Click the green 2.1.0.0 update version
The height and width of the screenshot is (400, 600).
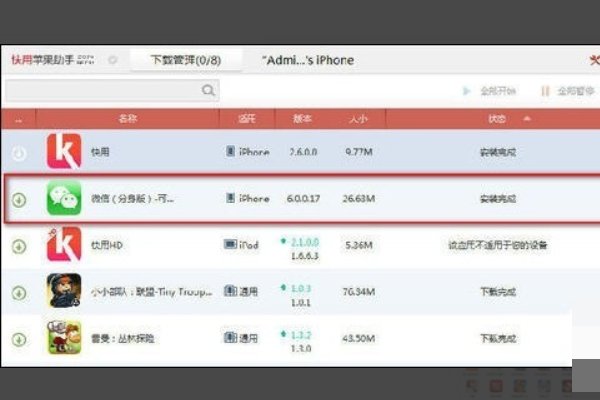(305, 242)
